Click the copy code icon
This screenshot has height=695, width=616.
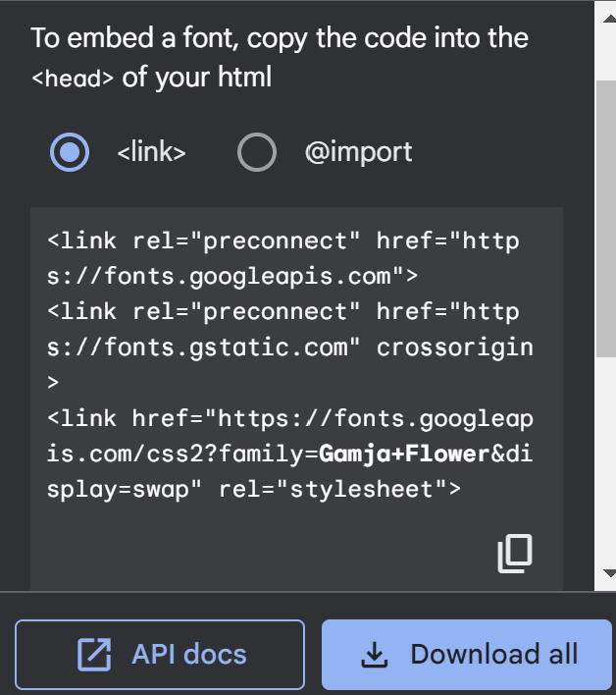(515, 554)
